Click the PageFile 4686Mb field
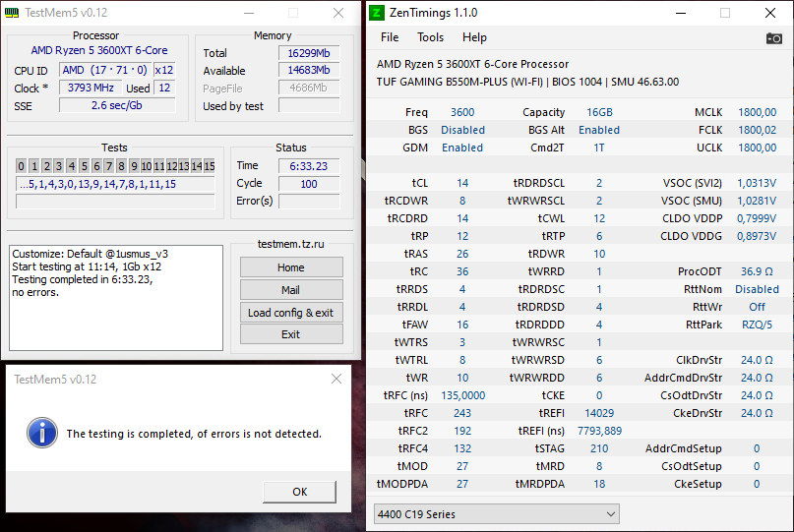The image size is (794, 532). 309,88
